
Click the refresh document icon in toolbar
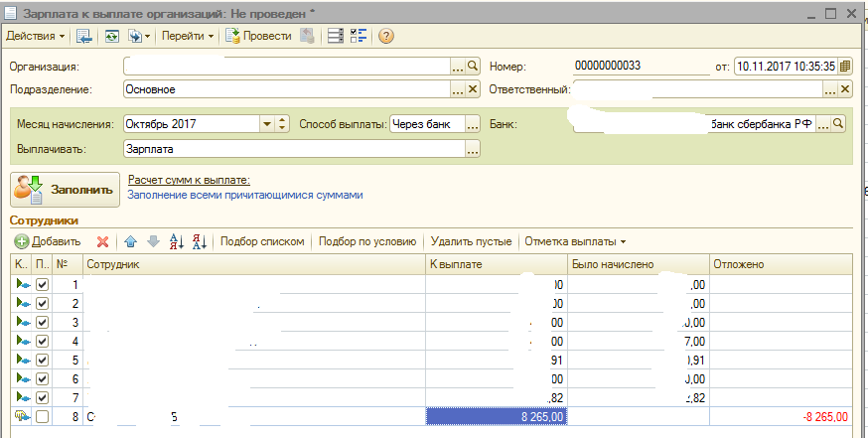click(x=112, y=36)
